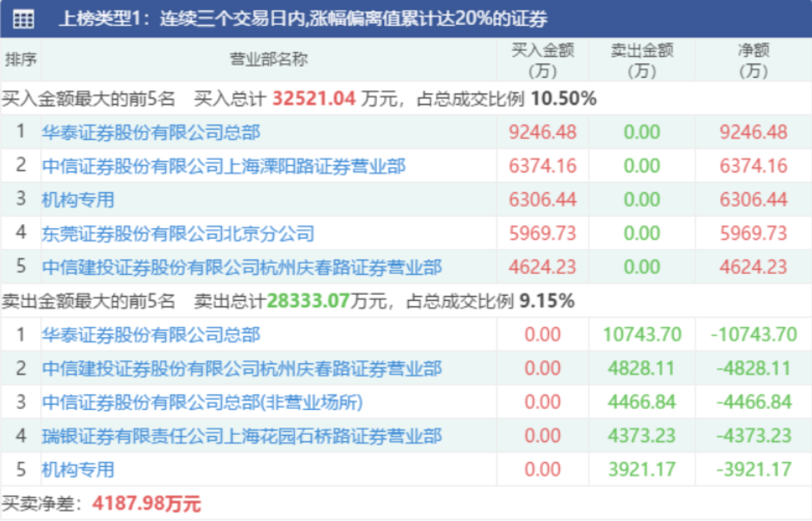812x521 pixels.
Task: Click the 卖出金额(万) column header
Action: [642, 60]
